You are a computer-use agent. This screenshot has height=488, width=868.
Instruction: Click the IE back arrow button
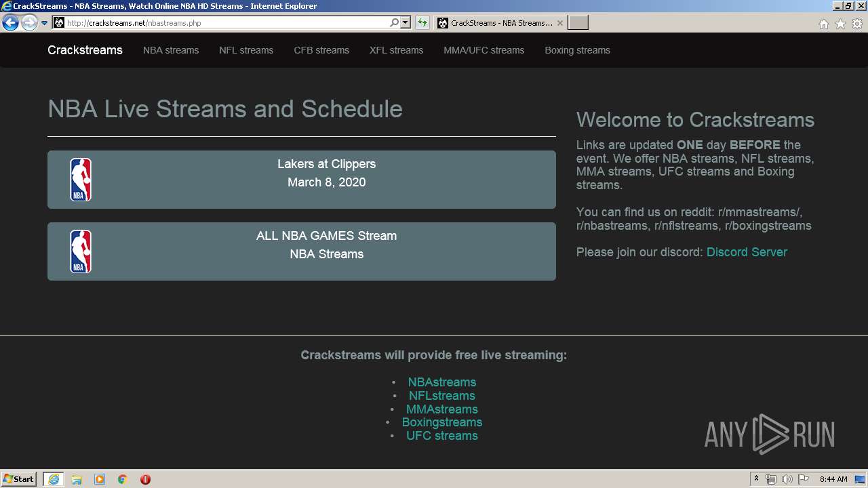[x=10, y=23]
